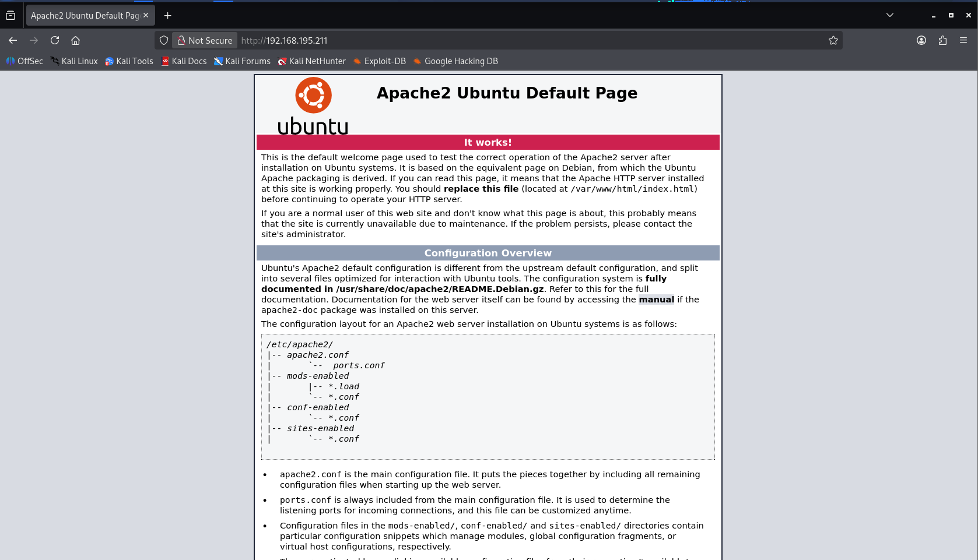Open the tracking protection shield icon
The width and height of the screenshot is (978, 560).
pos(164,40)
